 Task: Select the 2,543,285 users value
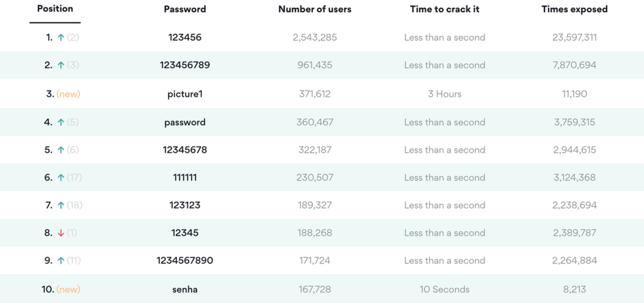(315, 38)
